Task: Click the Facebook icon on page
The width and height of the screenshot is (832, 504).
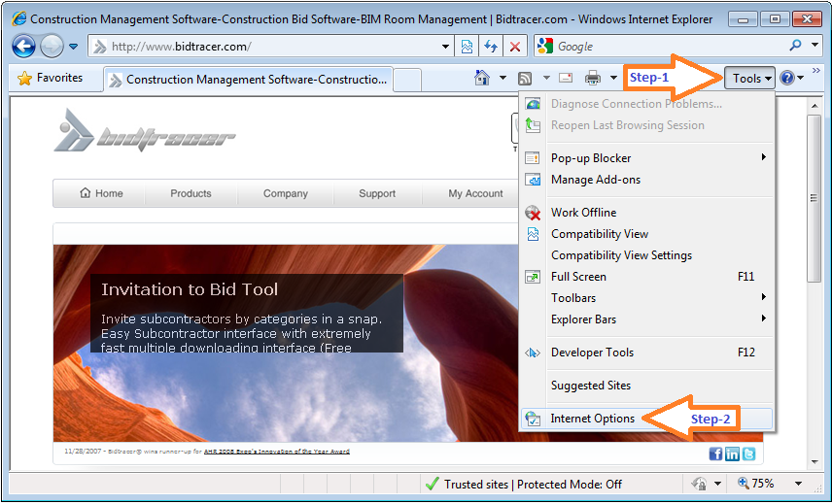Action: coord(715,454)
